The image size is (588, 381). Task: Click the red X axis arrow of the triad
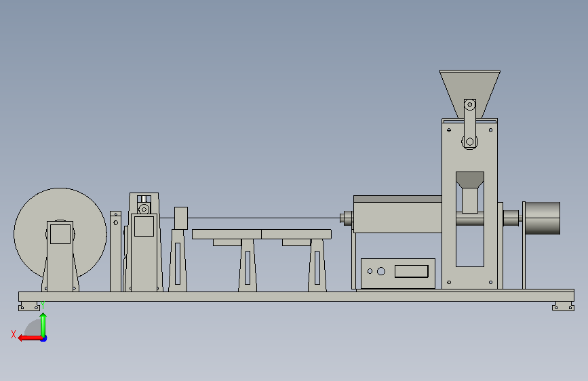[30, 338]
